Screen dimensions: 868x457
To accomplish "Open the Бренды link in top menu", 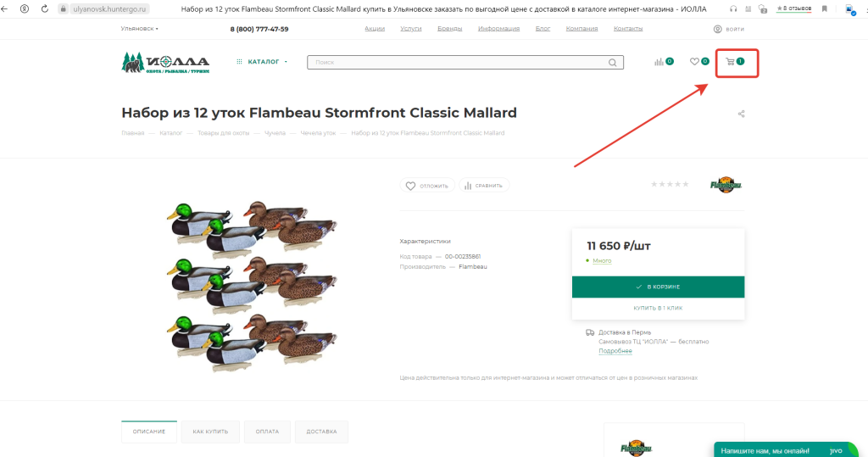I will (449, 29).
